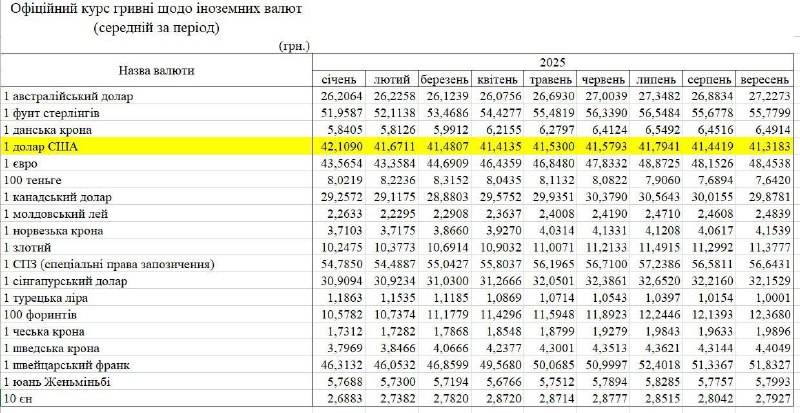Select the "1 фунт стерлінгів" currency name
The image size is (800, 413).
point(54,113)
